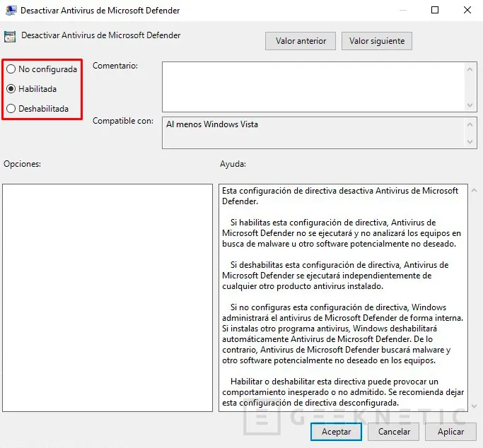Apply changes with Aplicar button
Screen dimensions: 483x448
[x=450, y=432]
